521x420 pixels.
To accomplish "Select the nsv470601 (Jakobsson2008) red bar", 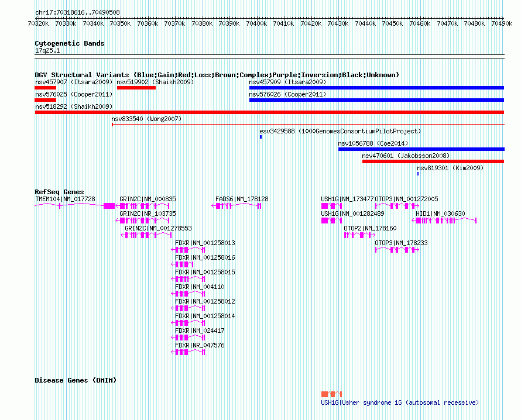I will (x=433, y=161).
